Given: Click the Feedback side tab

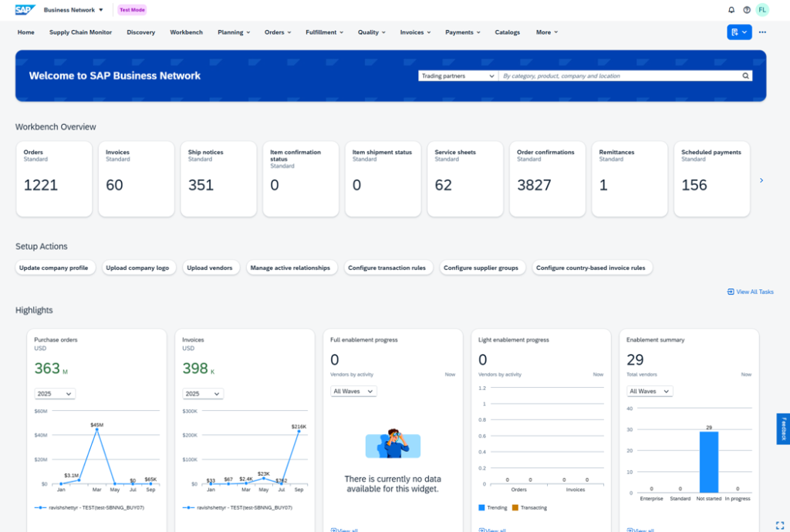Looking at the screenshot, I should pyautogui.click(x=784, y=429).
